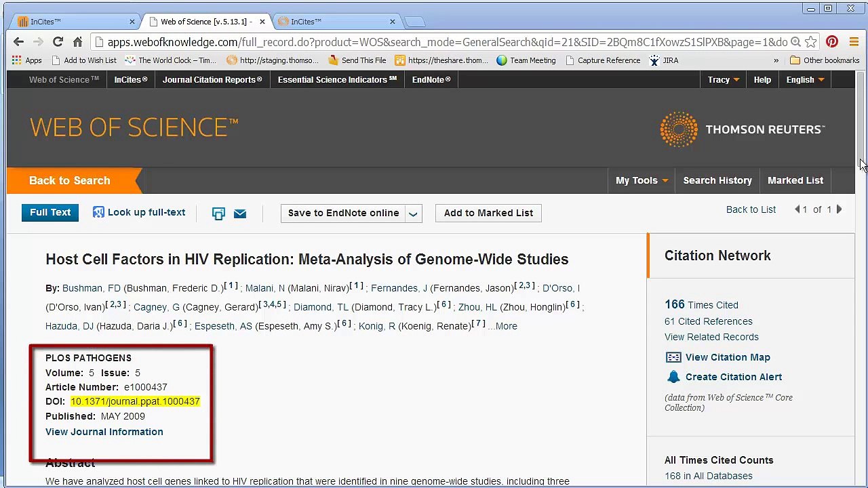
Task: Open a new browser tab
Action: point(415,22)
